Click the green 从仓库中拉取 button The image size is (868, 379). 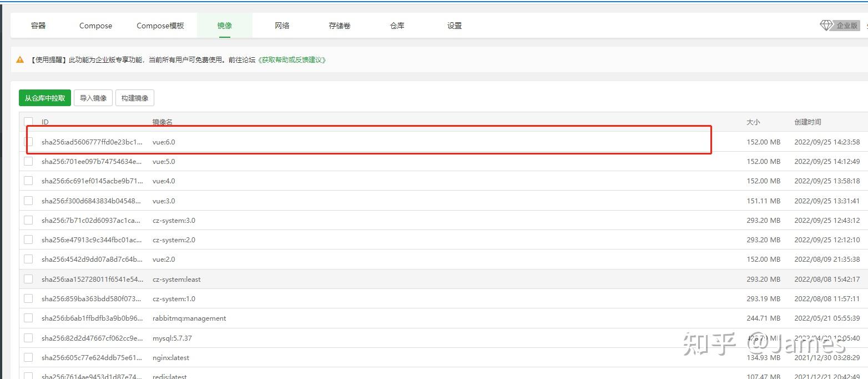point(44,97)
